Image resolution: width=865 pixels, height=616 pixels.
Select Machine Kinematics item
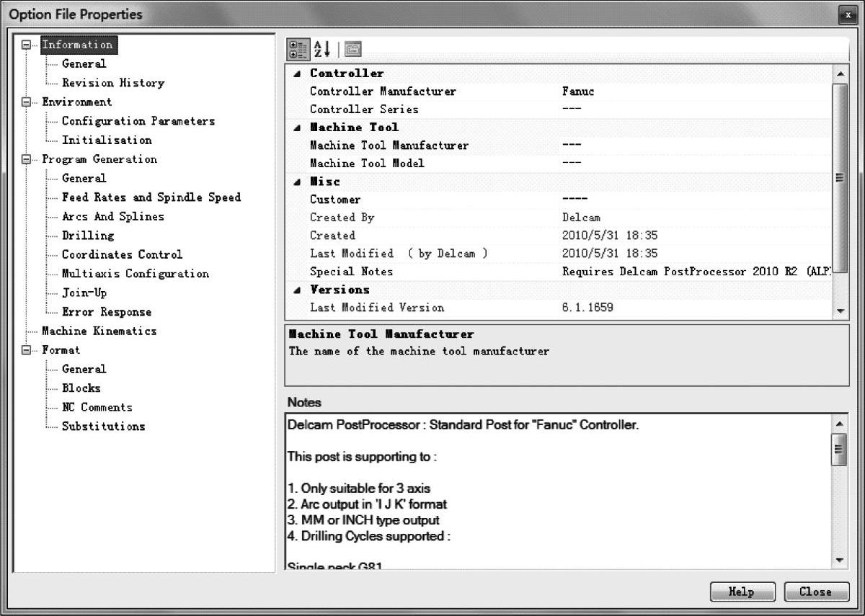[x=99, y=331]
